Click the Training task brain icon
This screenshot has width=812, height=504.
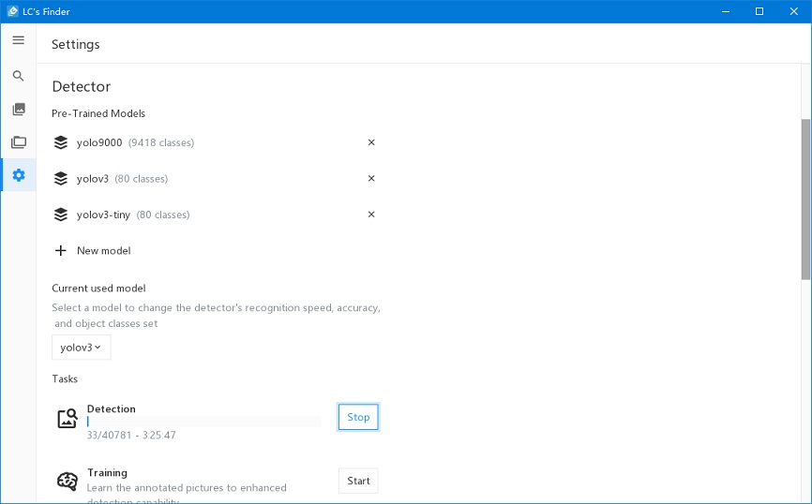pyautogui.click(x=68, y=482)
